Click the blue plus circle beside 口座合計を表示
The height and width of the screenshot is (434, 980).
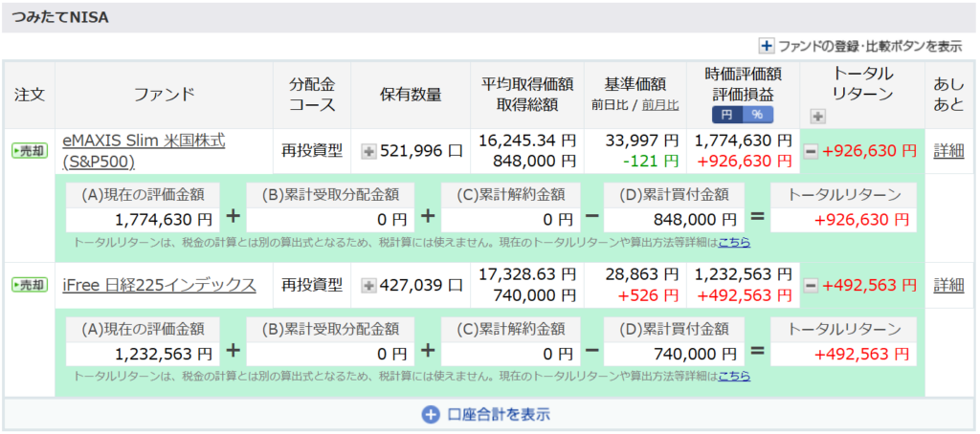point(432,415)
